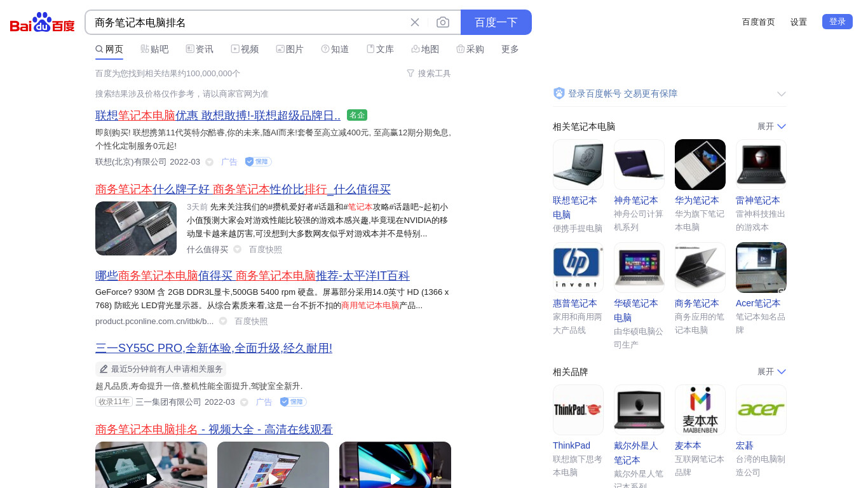This screenshot has width=868, height=488.
Task: Open the 联想笔记本电脑优惠 ad title
Action: pos(218,116)
